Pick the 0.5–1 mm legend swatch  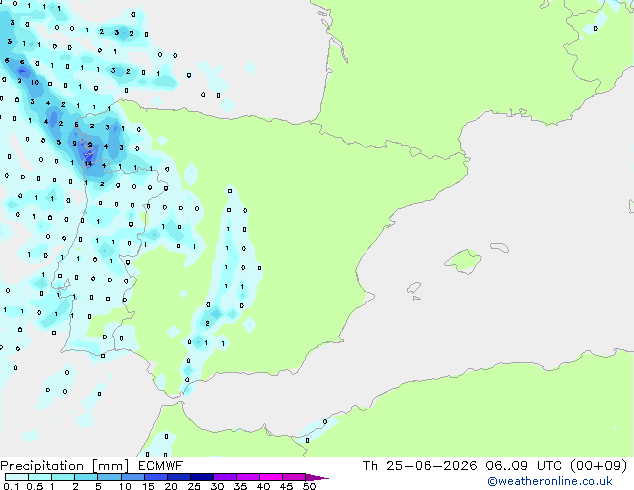(40, 477)
